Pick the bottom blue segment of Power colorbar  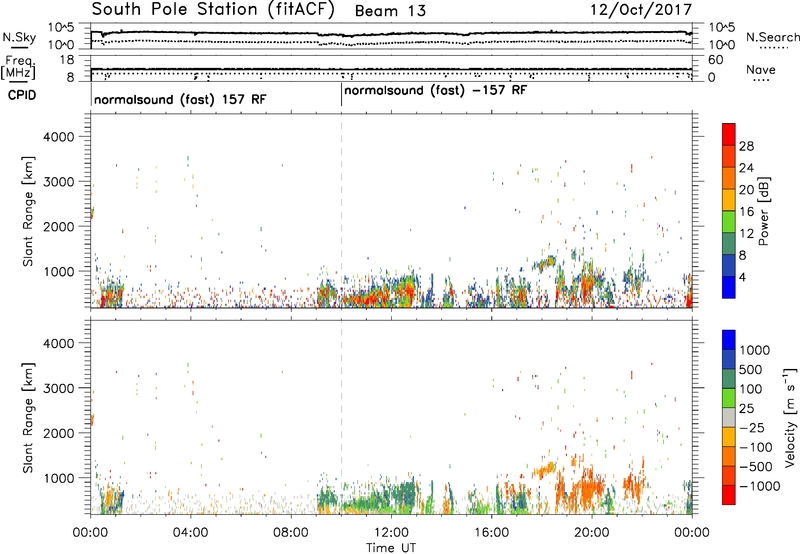point(729,288)
